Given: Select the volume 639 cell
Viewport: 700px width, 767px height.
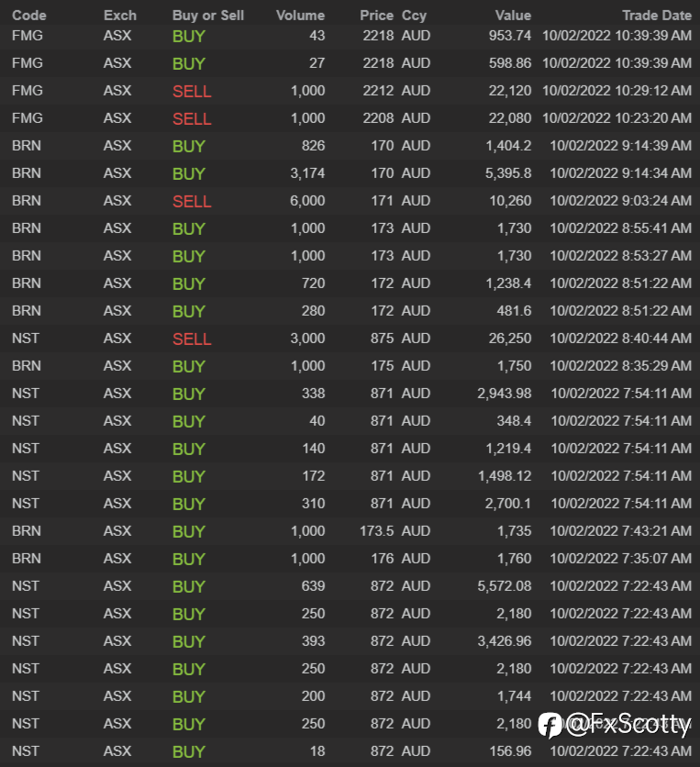Looking at the screenshot, I should [x=313, y=586].
